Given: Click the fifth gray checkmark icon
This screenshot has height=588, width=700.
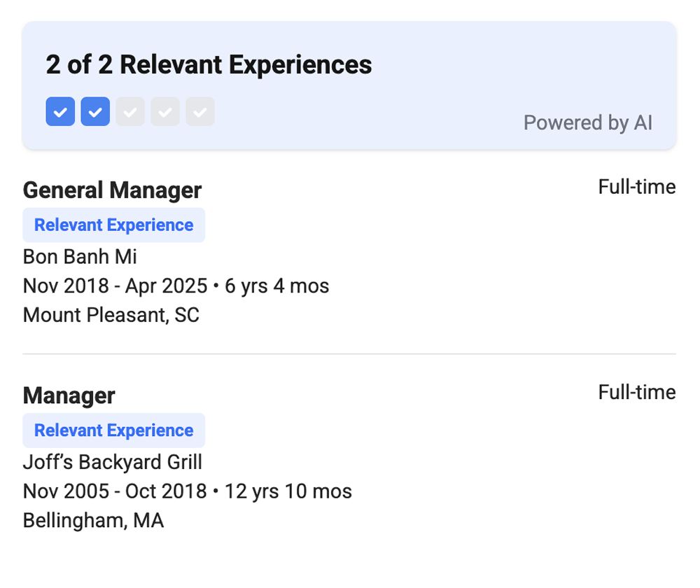Looking at the screenshot, I should coord(200,111).
